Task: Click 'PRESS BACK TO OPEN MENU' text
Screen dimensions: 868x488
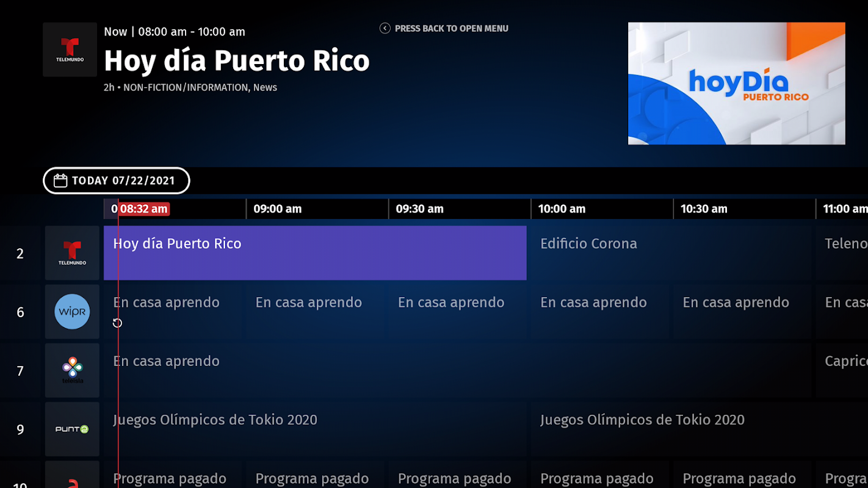Action: pyautogui.click(x=452, y=28)
